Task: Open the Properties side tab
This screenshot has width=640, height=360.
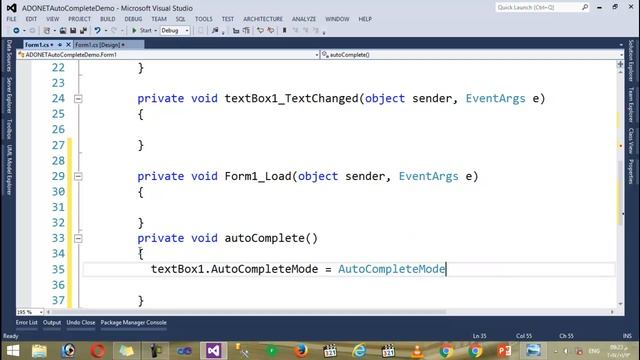Action: click(631, 172)
